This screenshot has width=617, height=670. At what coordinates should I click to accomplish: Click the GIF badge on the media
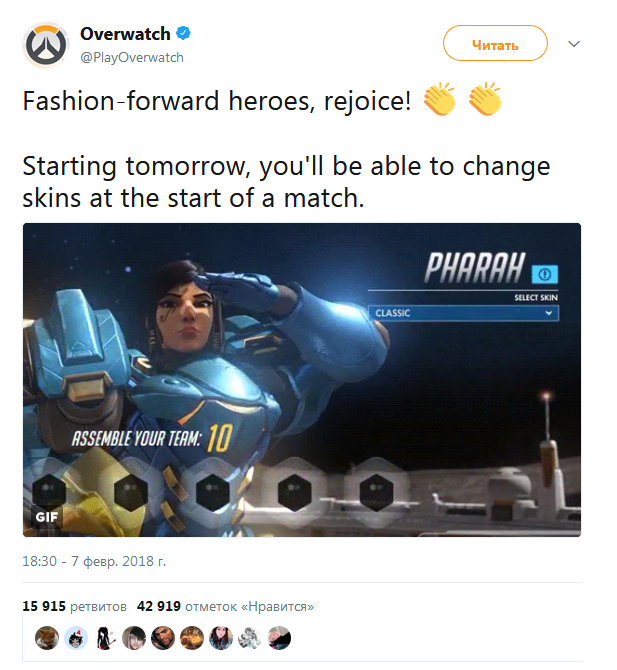pos(47,517)
